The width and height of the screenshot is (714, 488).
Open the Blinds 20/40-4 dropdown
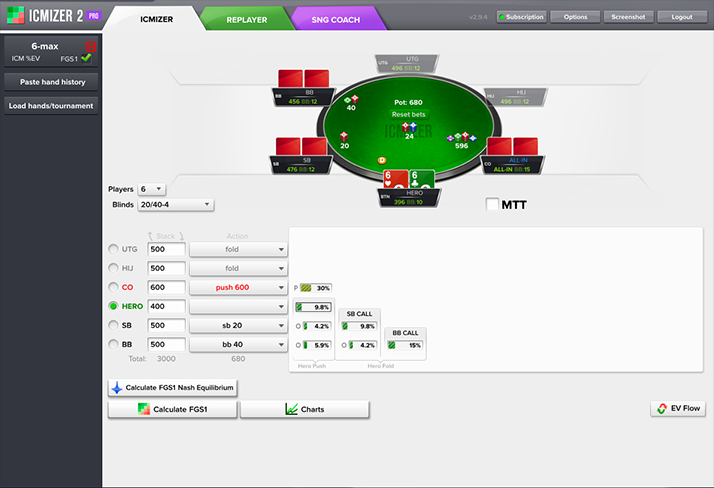(176, 204)
